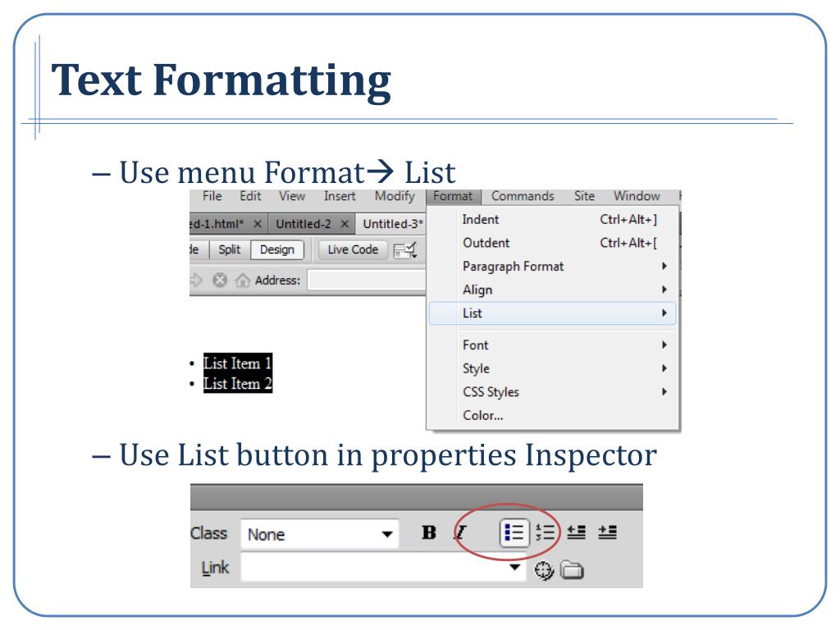
Task: Open the File menu
Action: [x=212, y=196]
